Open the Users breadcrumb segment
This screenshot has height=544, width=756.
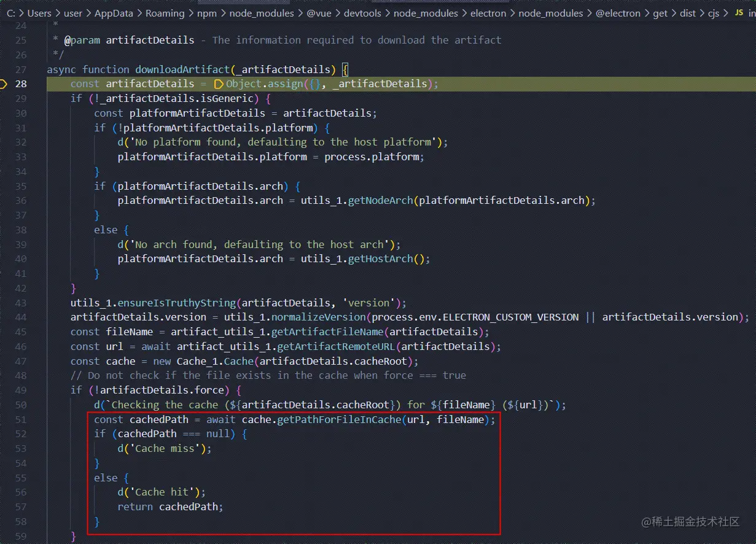[39, 13]
